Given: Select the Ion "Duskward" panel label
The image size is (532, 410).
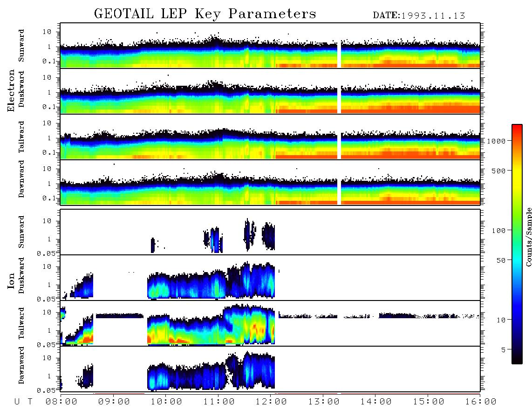Looking at the screenshot, I should tap(21, 275).
